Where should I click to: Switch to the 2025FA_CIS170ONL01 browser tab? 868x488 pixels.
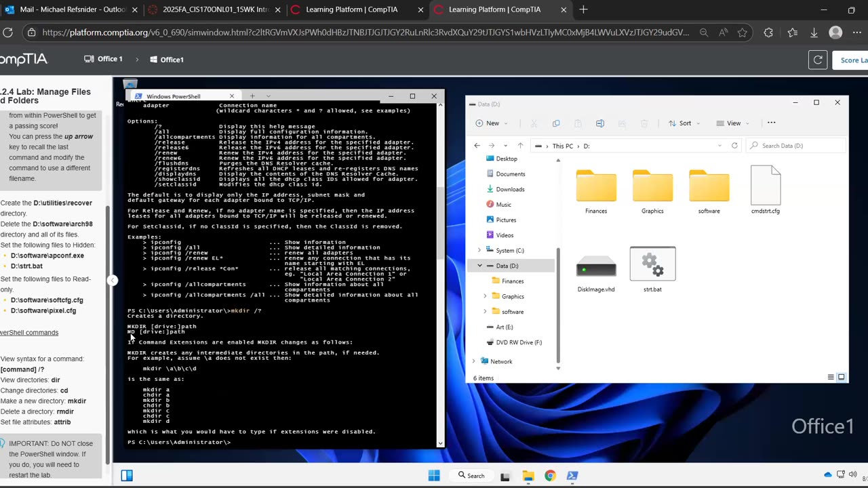coord(214,9)
